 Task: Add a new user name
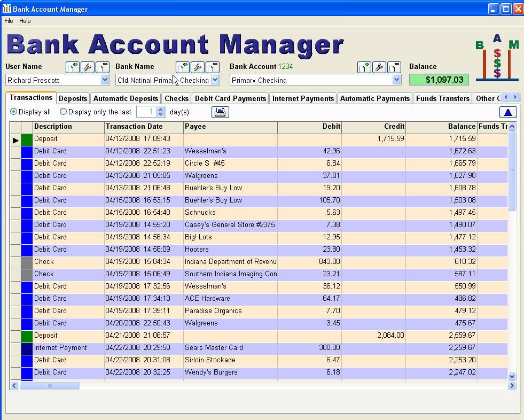pos(73,67)
